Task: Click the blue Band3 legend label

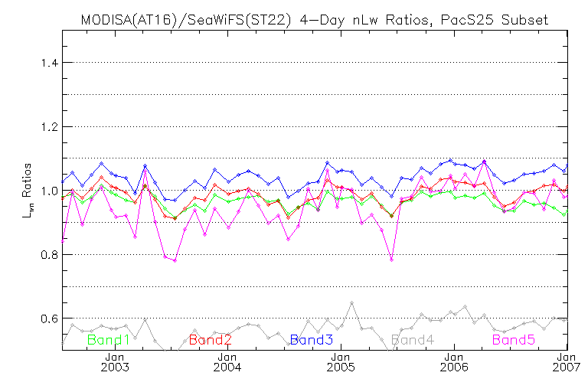Action: [x=312, y=340]
